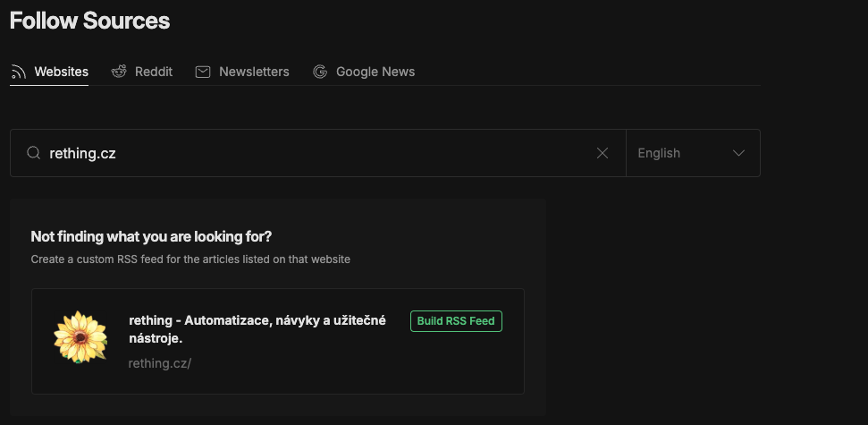Click the Follow Sources heading
This screenshot has width=868, height=425.
tap(89, 21)
